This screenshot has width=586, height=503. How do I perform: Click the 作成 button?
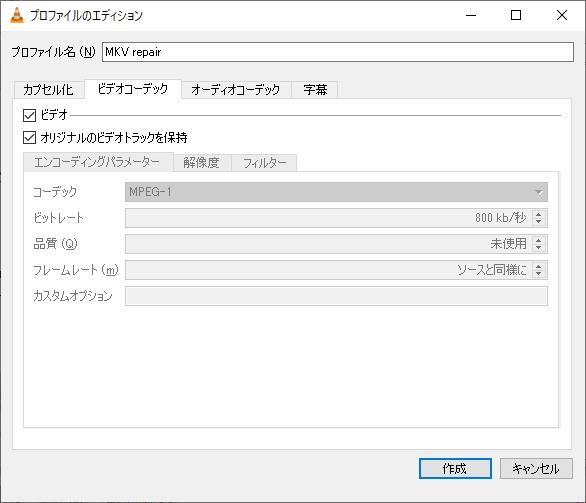pyautogui.click(x=455, y=469)
